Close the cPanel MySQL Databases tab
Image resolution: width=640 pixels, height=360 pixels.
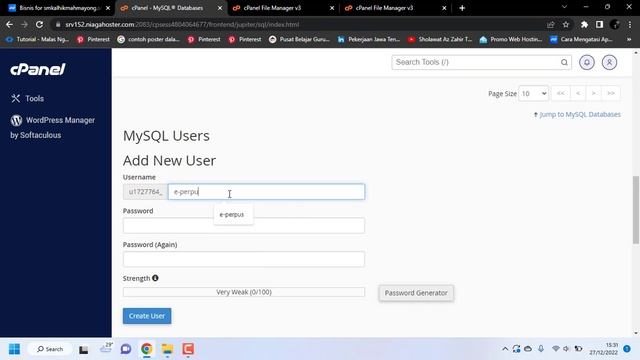coord(220,8)
